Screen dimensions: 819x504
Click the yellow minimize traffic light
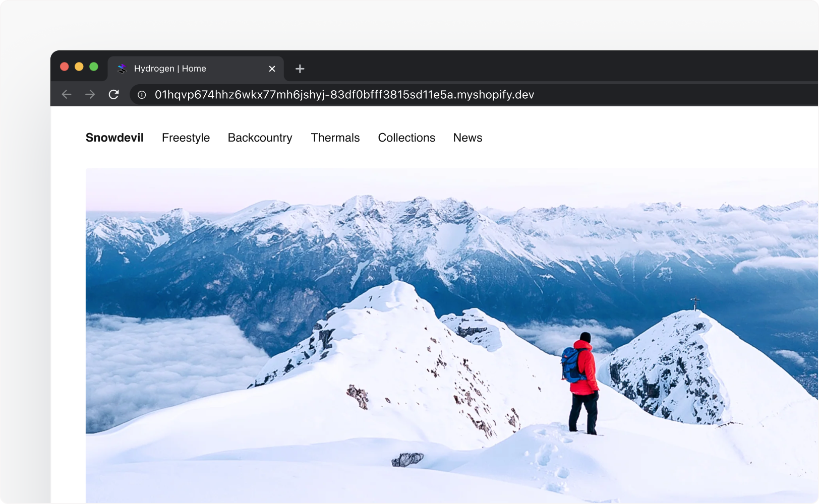coord(79,66)
